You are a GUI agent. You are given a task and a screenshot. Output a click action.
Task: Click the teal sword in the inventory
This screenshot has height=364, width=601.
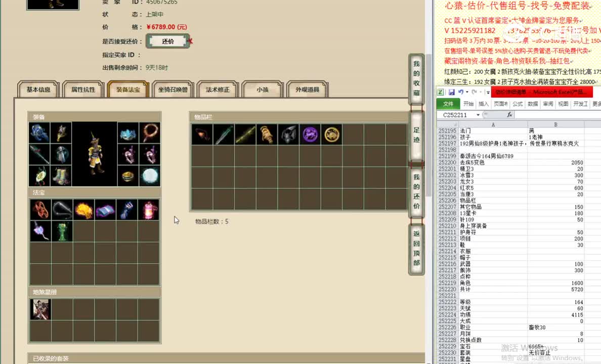tap(224, 134)
